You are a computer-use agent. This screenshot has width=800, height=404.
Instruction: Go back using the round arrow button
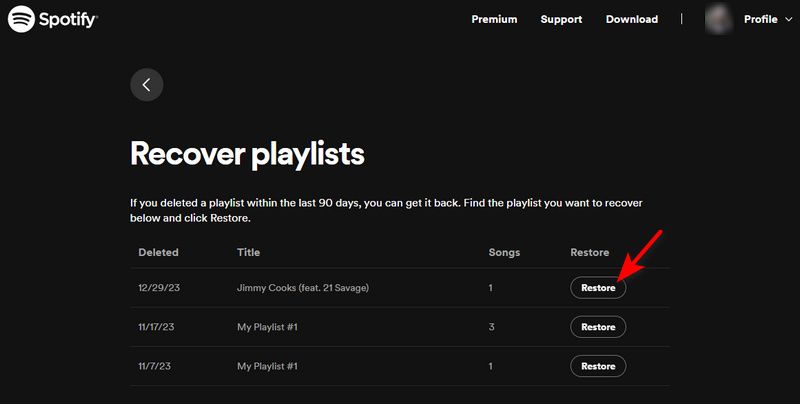pyautogui.click(x=147, y=85)
